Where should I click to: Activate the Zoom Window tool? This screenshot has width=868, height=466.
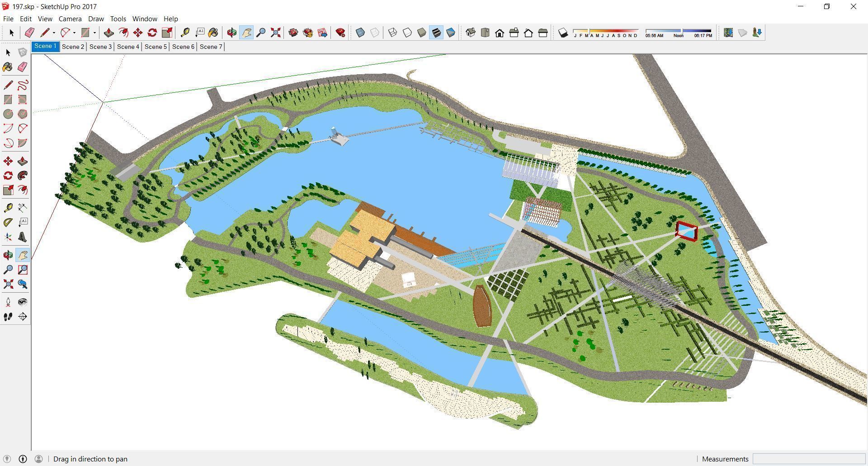coord(22,270)
